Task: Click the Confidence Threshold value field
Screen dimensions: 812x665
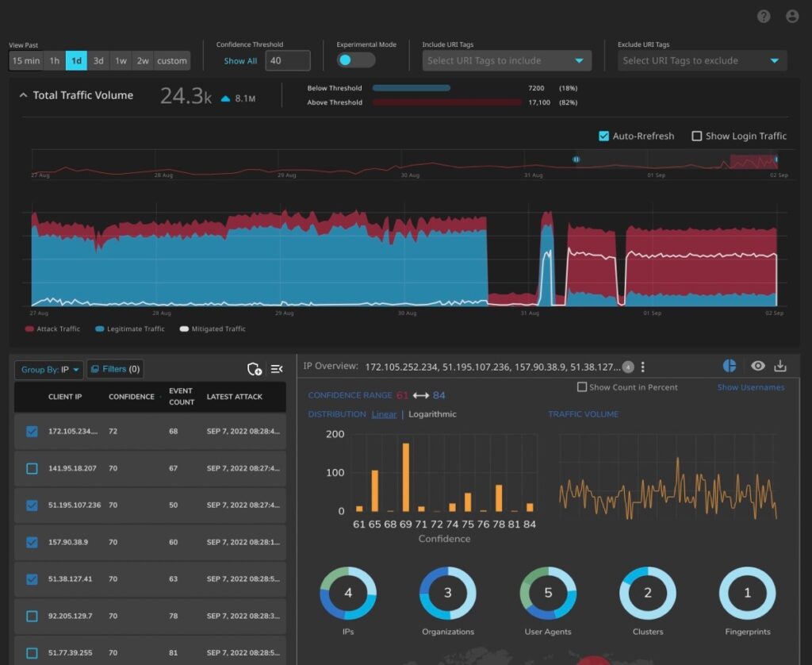Action: pos(286,60)
